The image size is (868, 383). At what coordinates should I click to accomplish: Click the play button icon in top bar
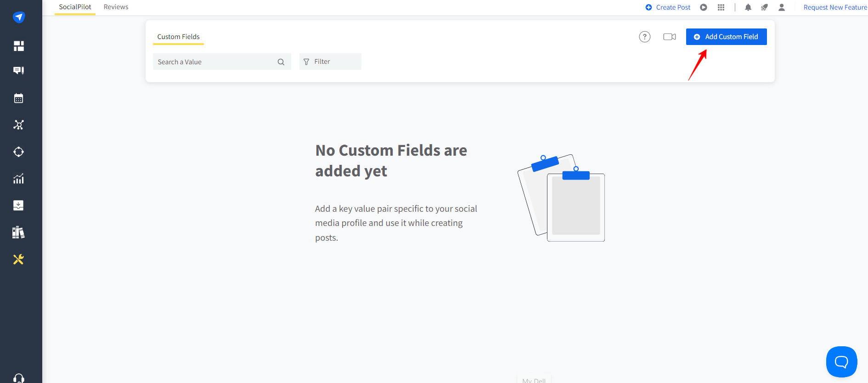click(704, 7)
